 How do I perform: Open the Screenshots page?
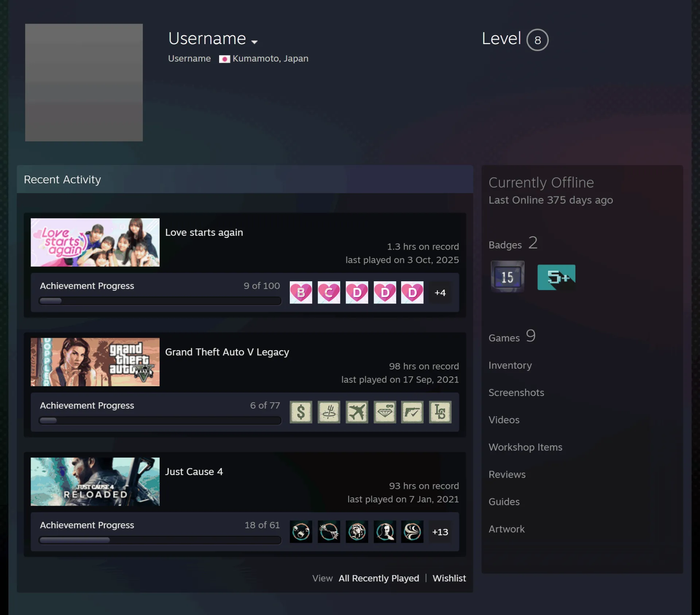pyautogui.click(x=516, y=392)
